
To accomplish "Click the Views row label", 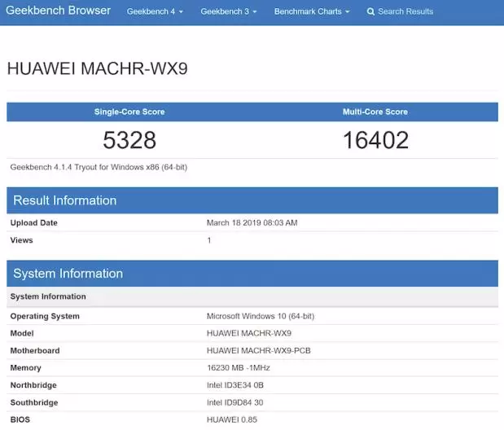I will tap(22, 240).
